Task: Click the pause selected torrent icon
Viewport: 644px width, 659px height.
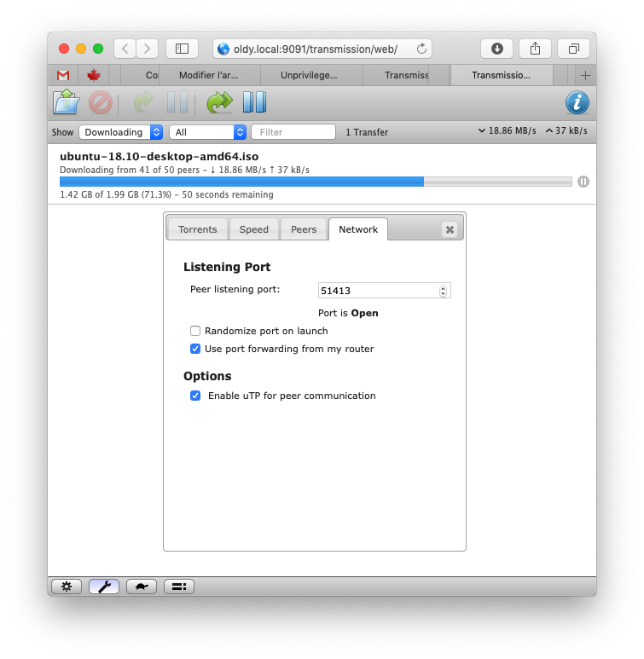Action: (x=177, y=102)
